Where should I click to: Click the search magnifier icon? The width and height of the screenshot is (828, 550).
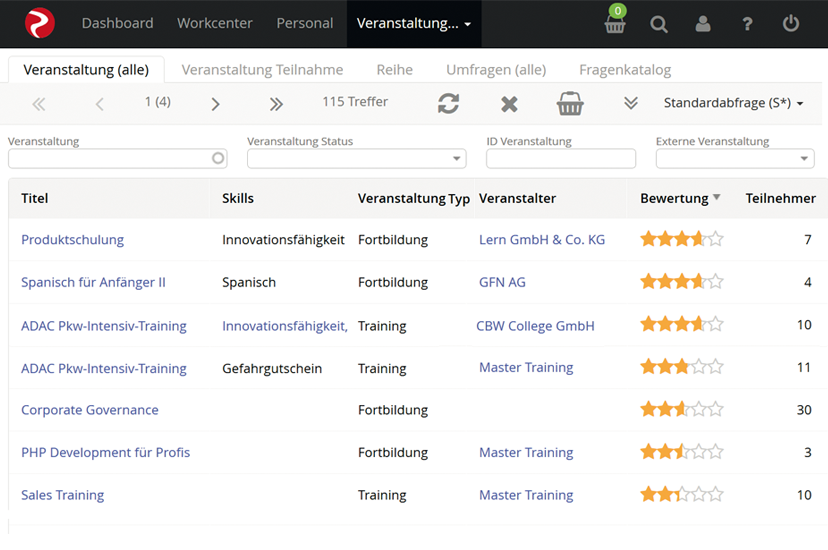(659, 24)
